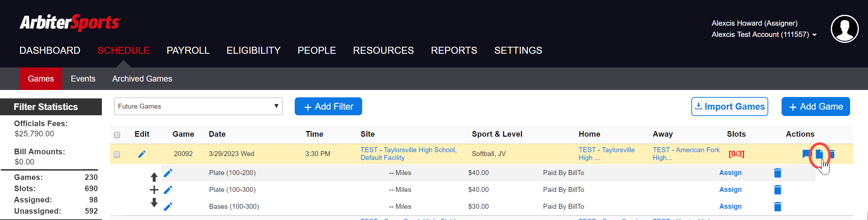Open the user profile avatar
This screenshot has width=868, height=220.
coord(844,29)
